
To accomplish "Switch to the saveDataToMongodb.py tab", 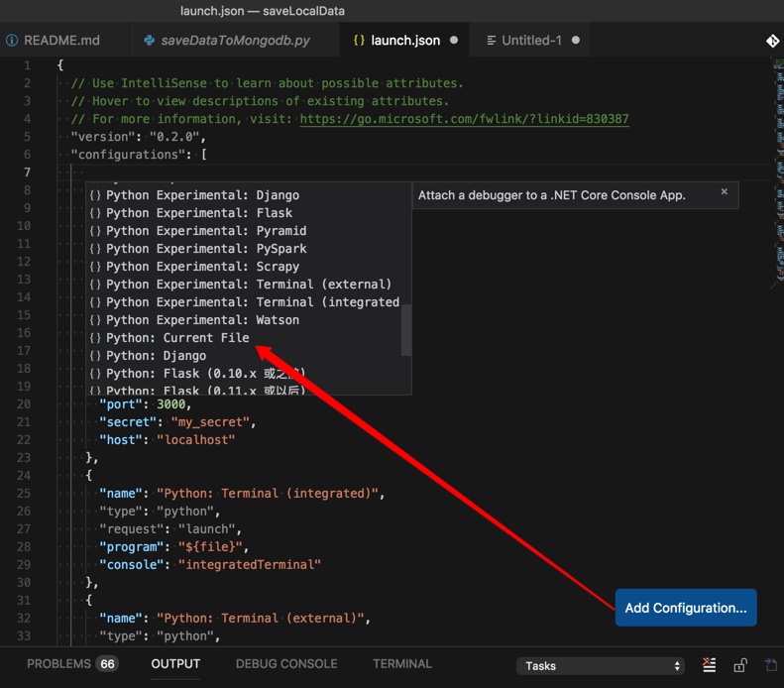I will tap(236, 41).
